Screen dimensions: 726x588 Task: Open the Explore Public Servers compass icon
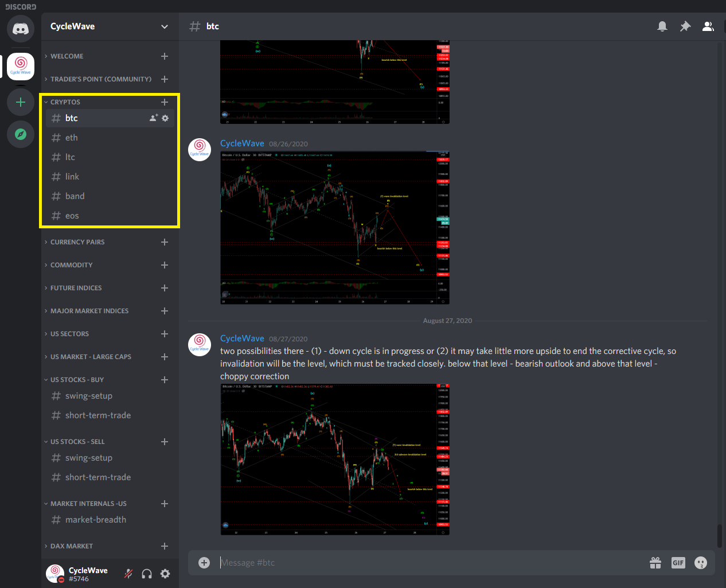(20, 134)
